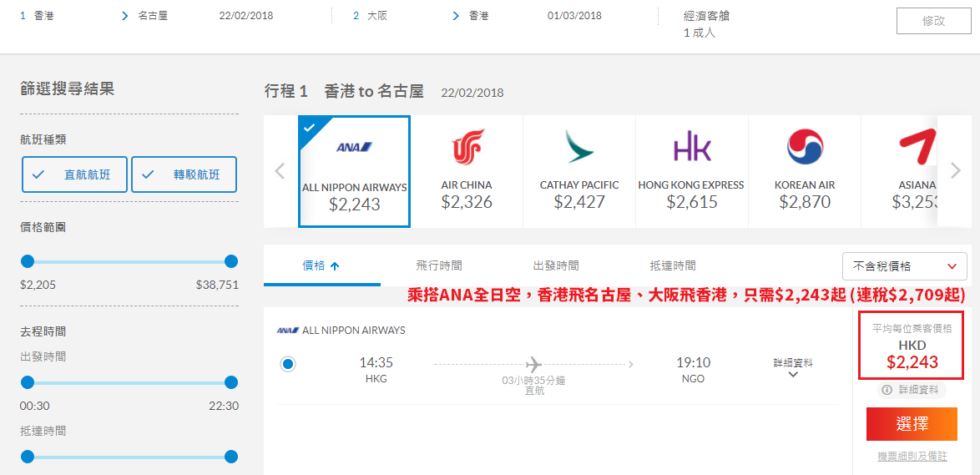This screenshot has width=980, height=475.
Task: Click the info icon beside price 詳細資料
Action: tap(887, 390)
